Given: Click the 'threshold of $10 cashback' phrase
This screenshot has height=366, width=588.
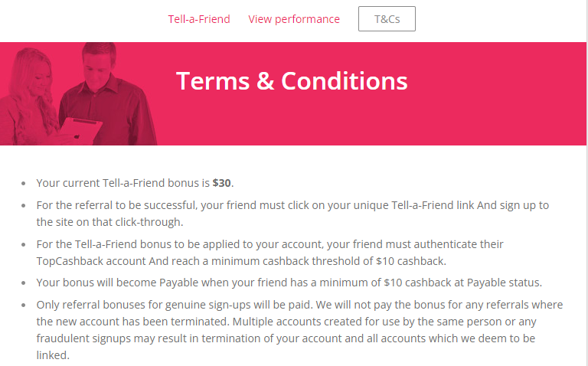Looking at the screenshot, I should [x=379, y=261].
